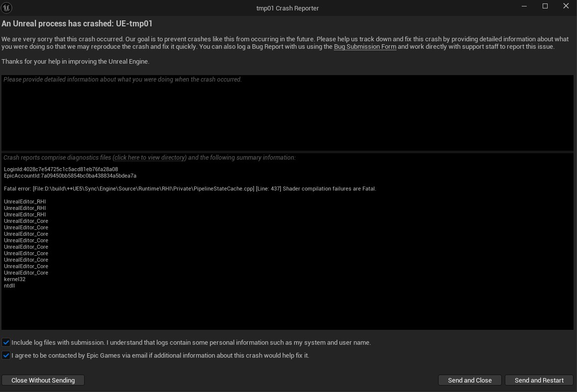
Task: Click the tmp01 Crash Reporter title bar
Action: click(287, 8)
